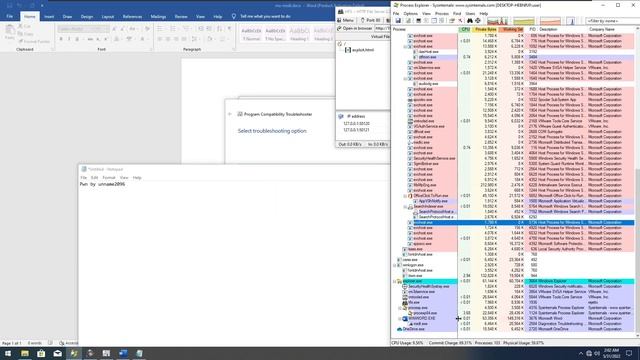The image size is (640, 360).
Task: Apply the Normal style in Word styles gallery
Action: click(251, 34)
